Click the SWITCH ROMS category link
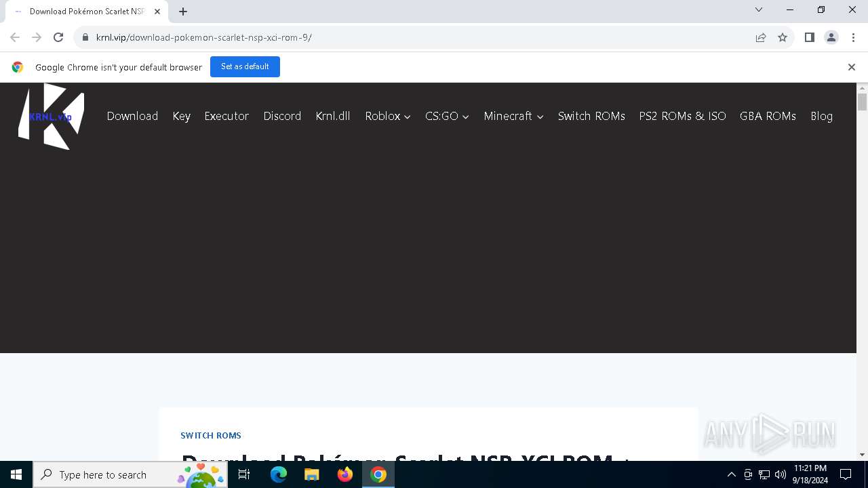 click(211, 435)
